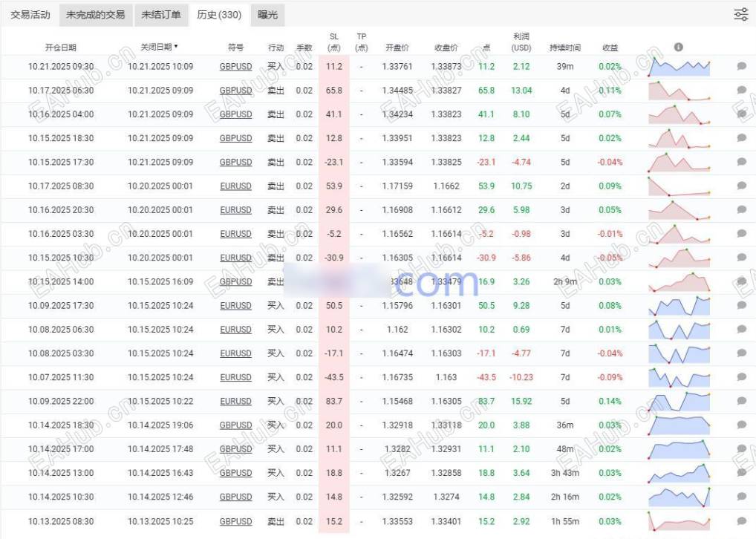This screenshot has width=756, height=539.
Task: Open the filter settings sliders icon
Action: click(741, 14)
